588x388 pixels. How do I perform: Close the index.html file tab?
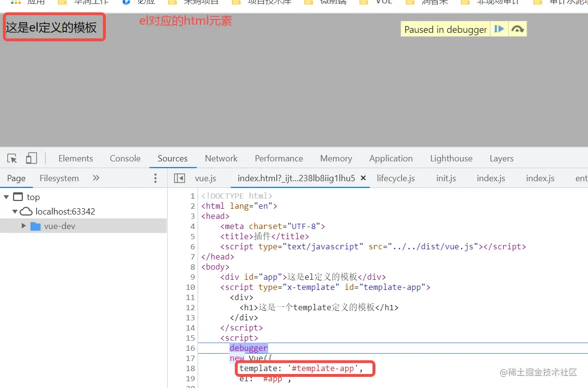pyautogui.click(x=363, y=178)
